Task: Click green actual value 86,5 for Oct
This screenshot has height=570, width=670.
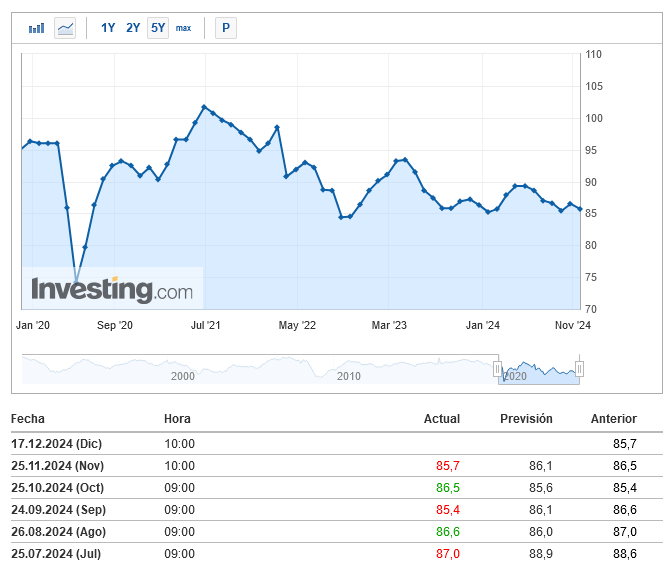Action: [x=448, y=488]
